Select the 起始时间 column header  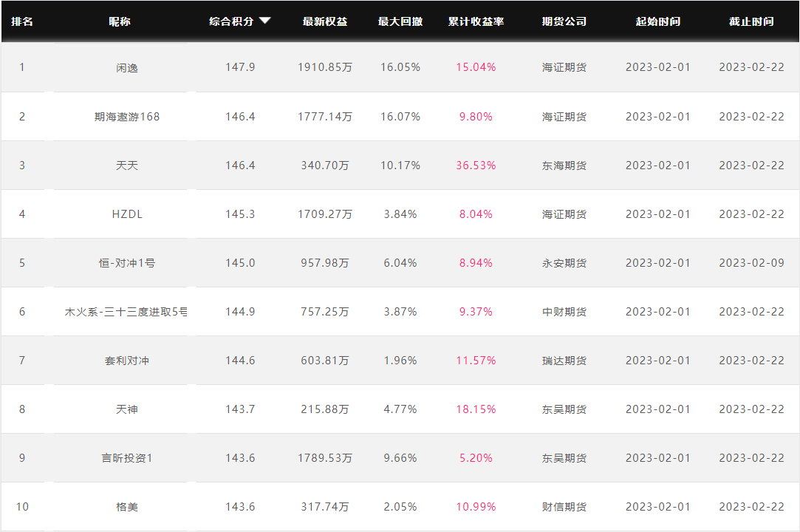[x=658, y=21]
